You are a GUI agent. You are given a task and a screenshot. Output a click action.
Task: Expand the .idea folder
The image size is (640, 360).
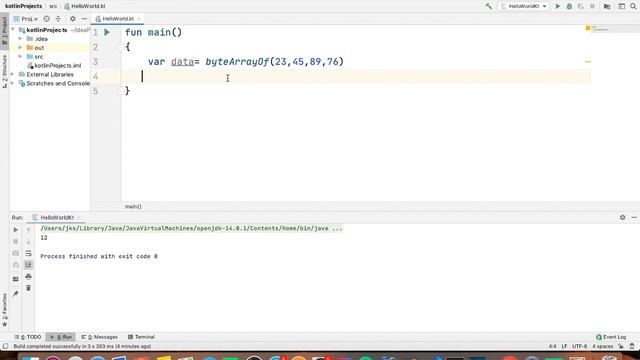20,39
